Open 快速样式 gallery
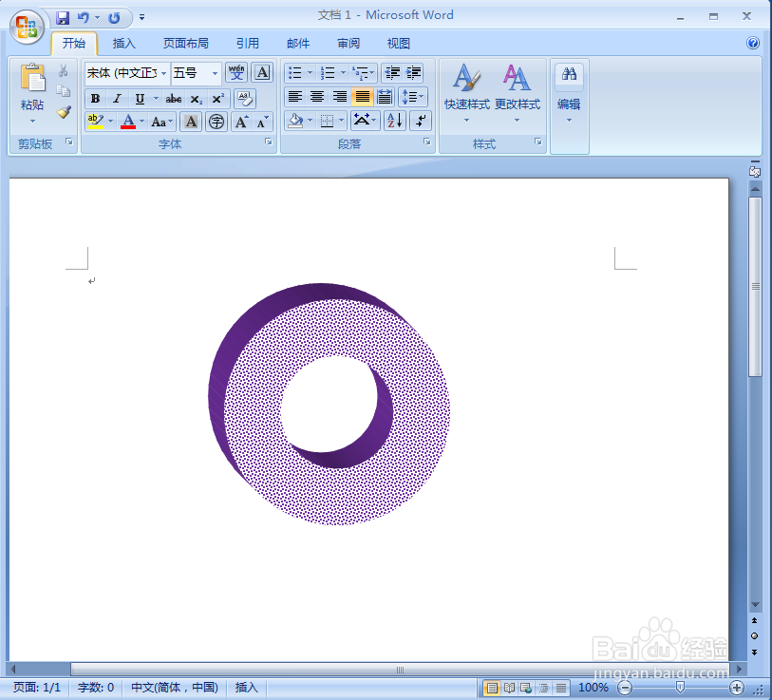Viewport: 772px width, 700px height. [466, 94]
